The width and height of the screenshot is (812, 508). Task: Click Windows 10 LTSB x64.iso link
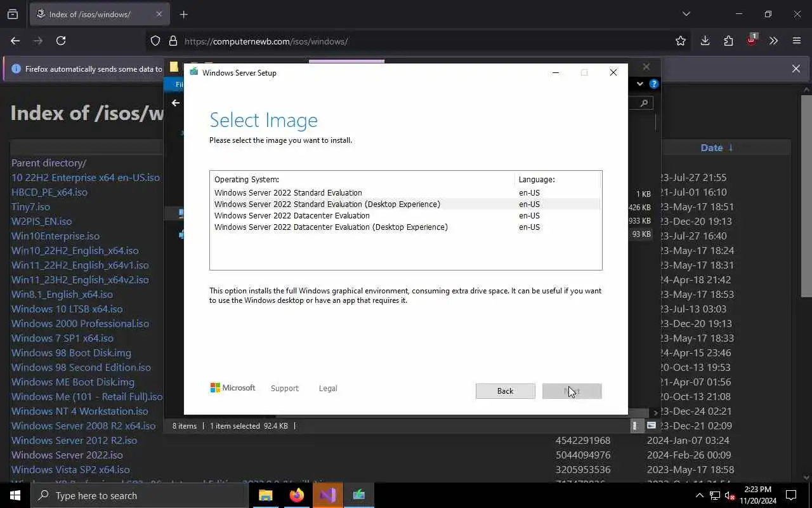click(x=67, y=309)
